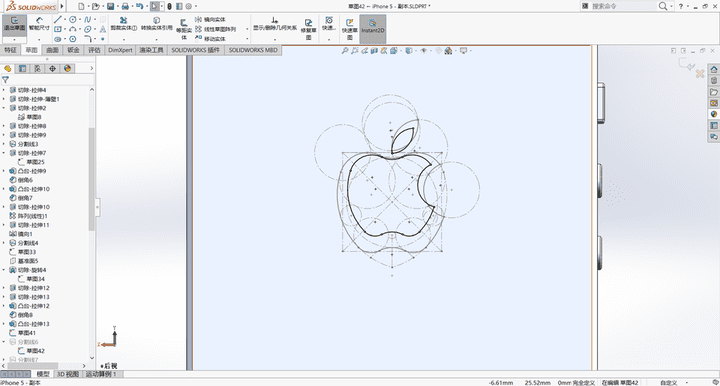Open the SOLIDWORKS 插件 add-ins tab

[196, 50]
